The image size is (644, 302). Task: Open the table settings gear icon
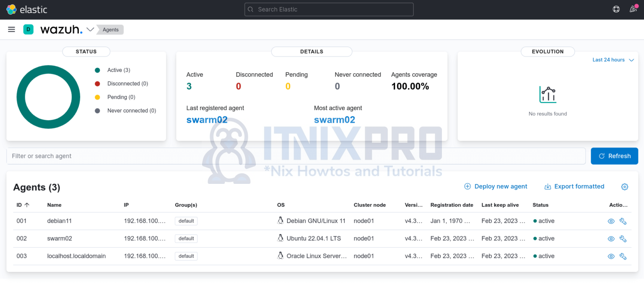pos(624,187)
